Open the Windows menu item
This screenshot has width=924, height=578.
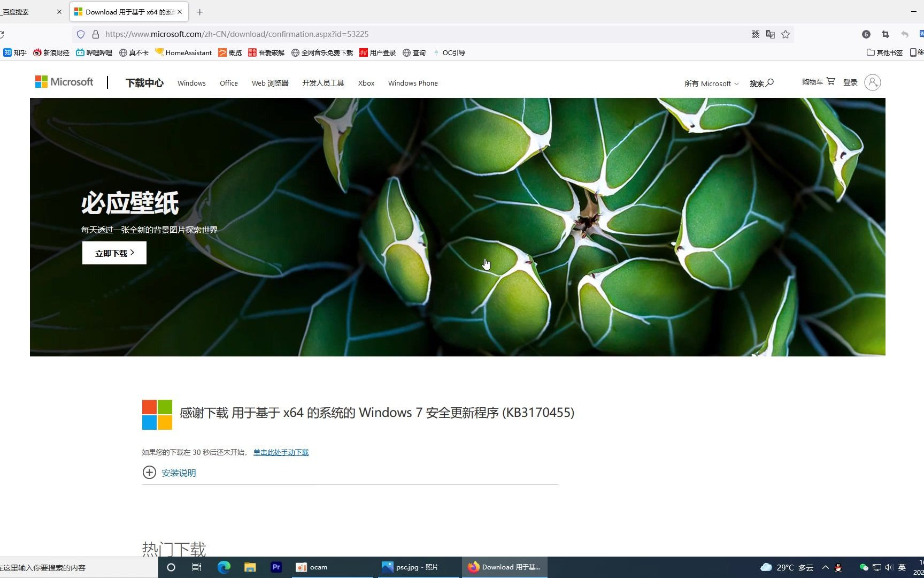click(191, 83)
